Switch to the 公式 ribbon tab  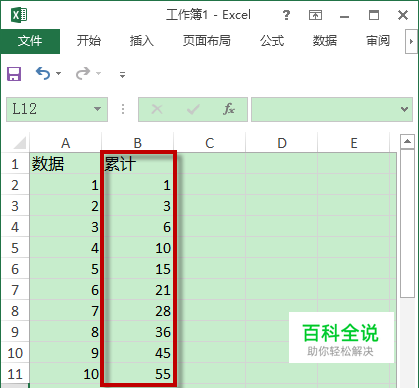tap(272, 41)
